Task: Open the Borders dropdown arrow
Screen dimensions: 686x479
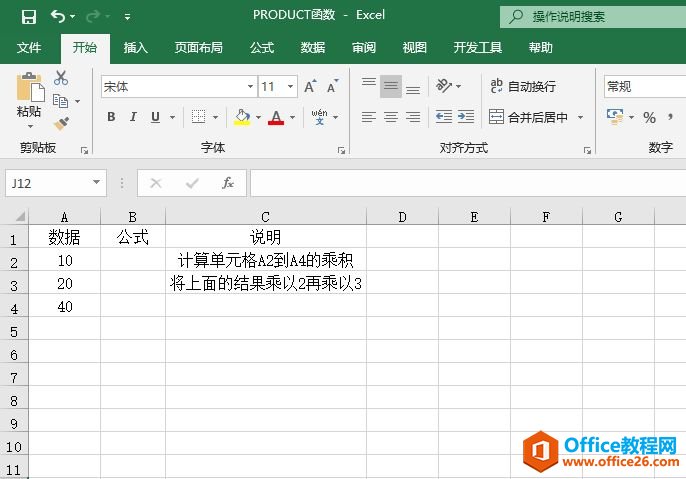Action: tap(215, 117)
